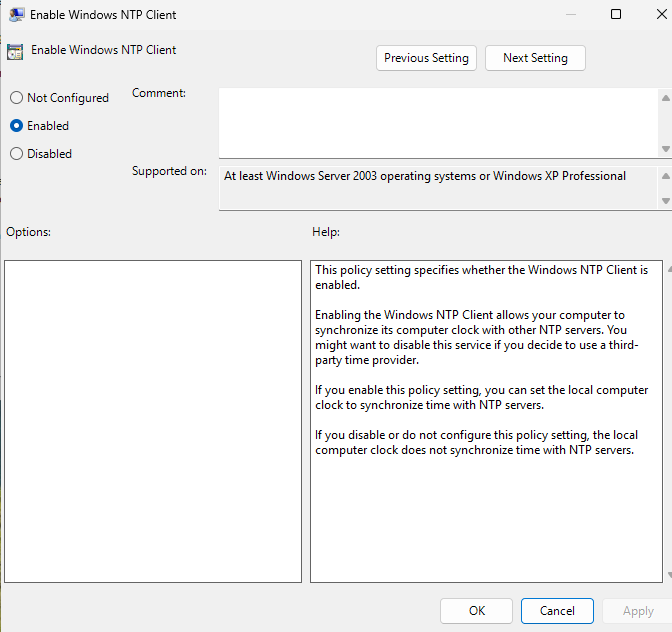Select the Enabled radio button
The width and height of the screenshot is (672, 632).
point(16,126)
